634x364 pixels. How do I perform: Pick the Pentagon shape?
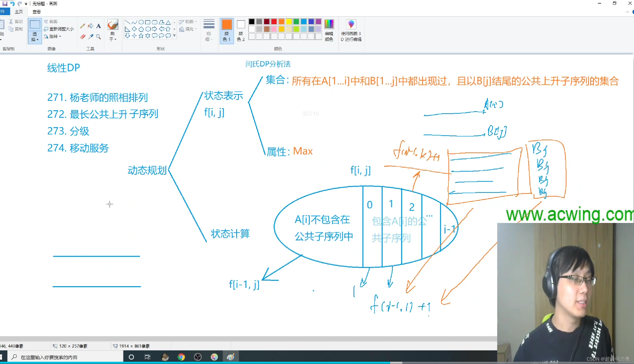141,29
